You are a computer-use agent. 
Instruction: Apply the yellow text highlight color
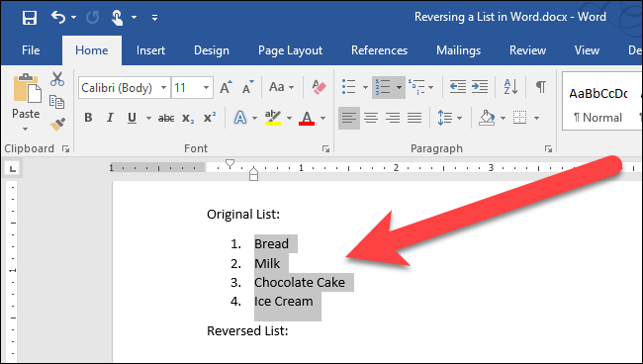pos(272,118)
